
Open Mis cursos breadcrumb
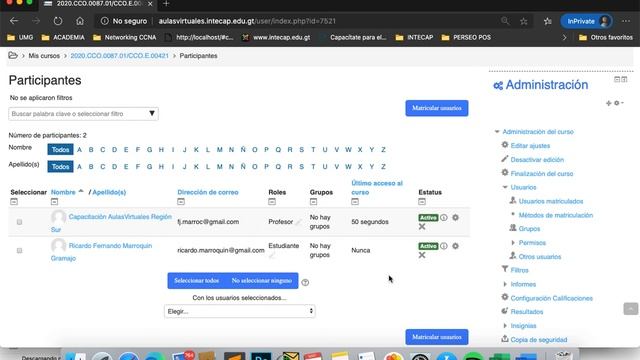pyautogui.click(x=44, y=56)
